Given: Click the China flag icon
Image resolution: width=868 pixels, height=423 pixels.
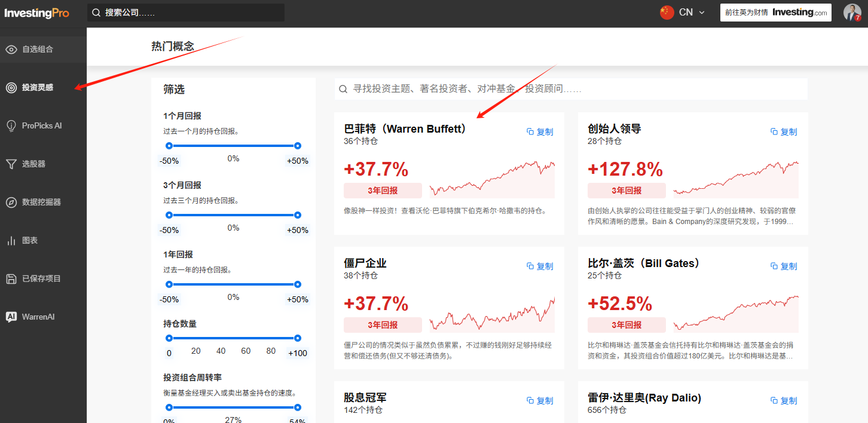Looking at the screenshot, I should click(667, 13).
